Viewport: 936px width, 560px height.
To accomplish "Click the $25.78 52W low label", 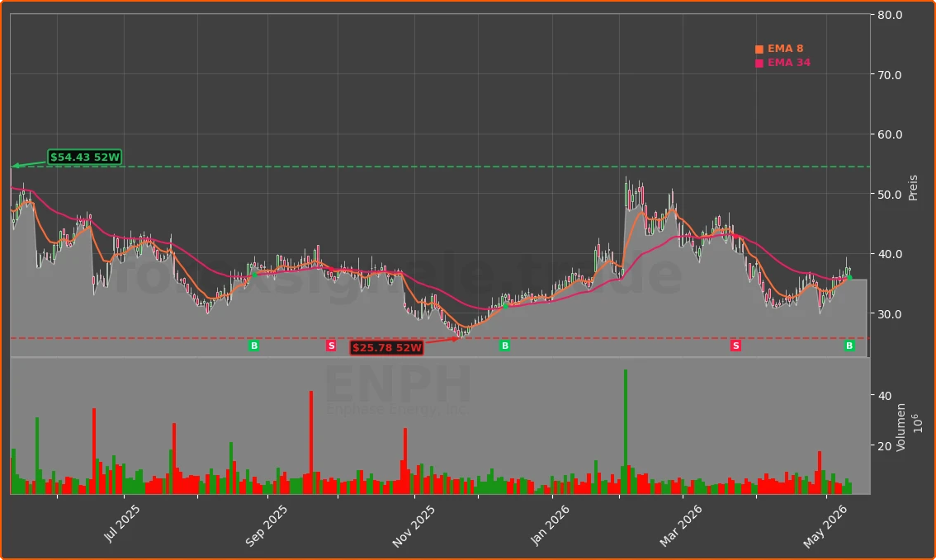I will [x=387, y=348].
